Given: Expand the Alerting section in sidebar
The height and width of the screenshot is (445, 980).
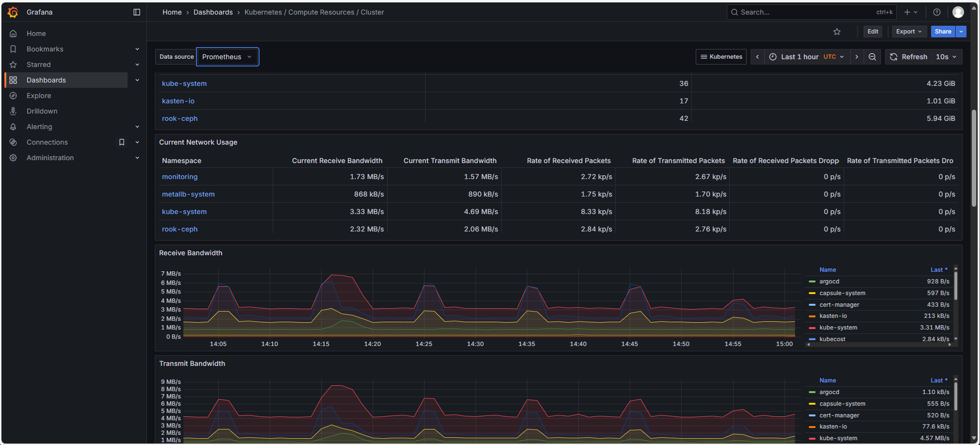Looking at the screenshot, I should tap(137, 127).
